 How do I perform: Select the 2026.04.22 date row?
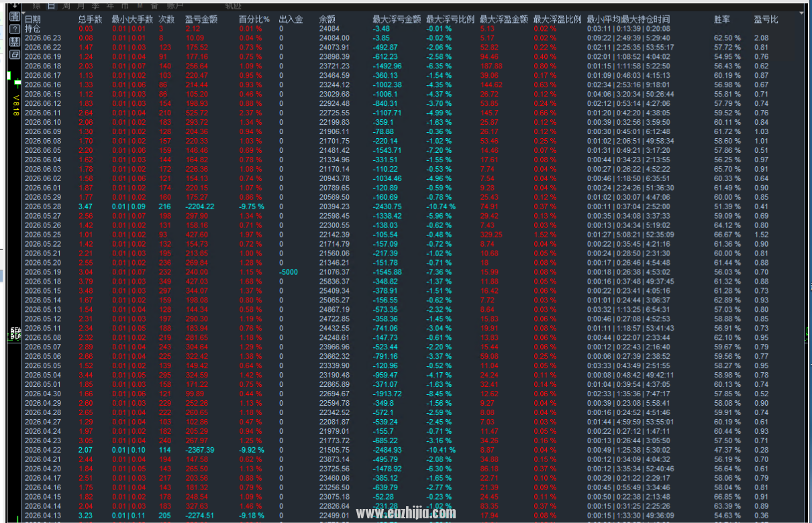(x=43, y=450)
